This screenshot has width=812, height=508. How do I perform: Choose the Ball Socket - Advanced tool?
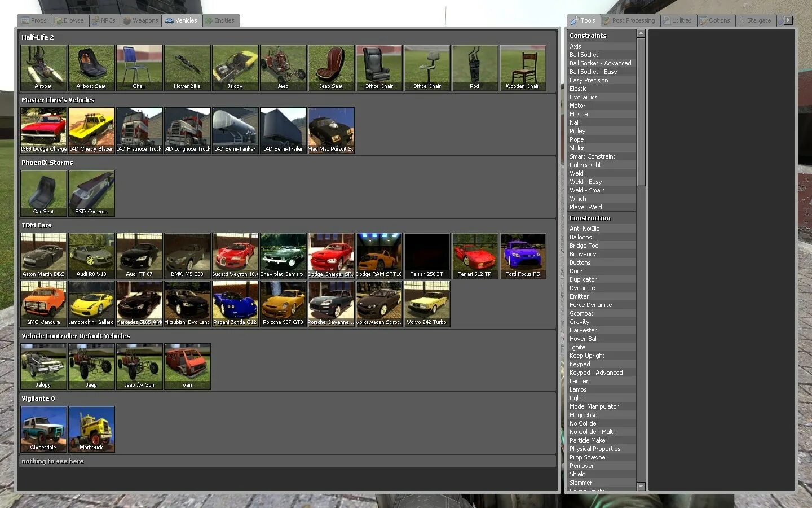click(602, 63)
